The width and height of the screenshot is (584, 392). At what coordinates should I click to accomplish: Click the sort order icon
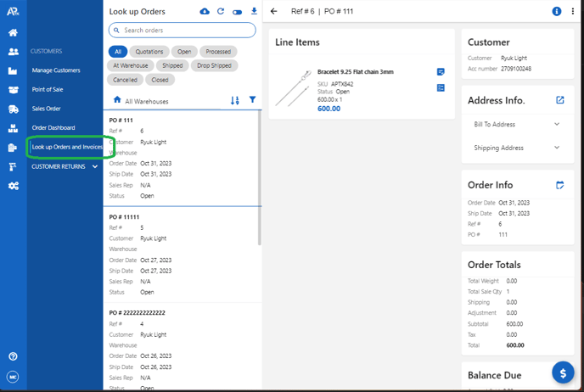point(235,100)
